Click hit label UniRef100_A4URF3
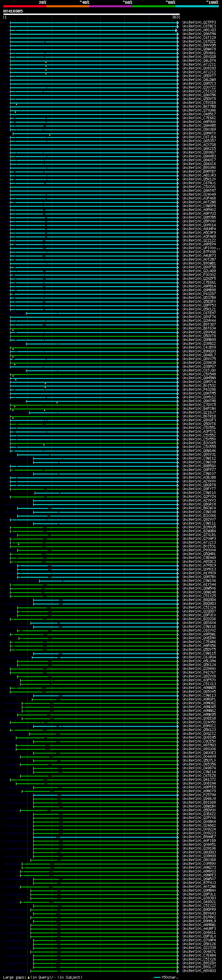Image resolution: width=222 pixels, height=980 pixels. click(x=199, y=929)
